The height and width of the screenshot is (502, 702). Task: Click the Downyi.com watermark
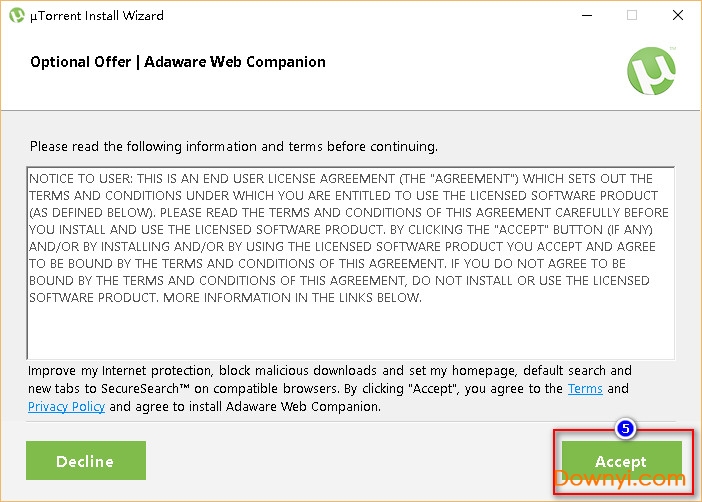tap(622, 478)
